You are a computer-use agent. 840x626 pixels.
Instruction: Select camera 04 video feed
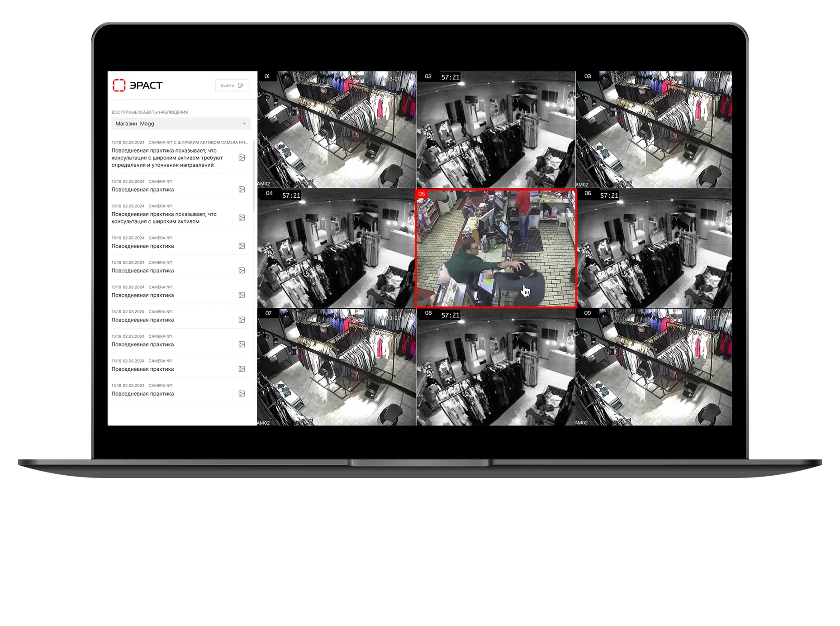[337, 249]
